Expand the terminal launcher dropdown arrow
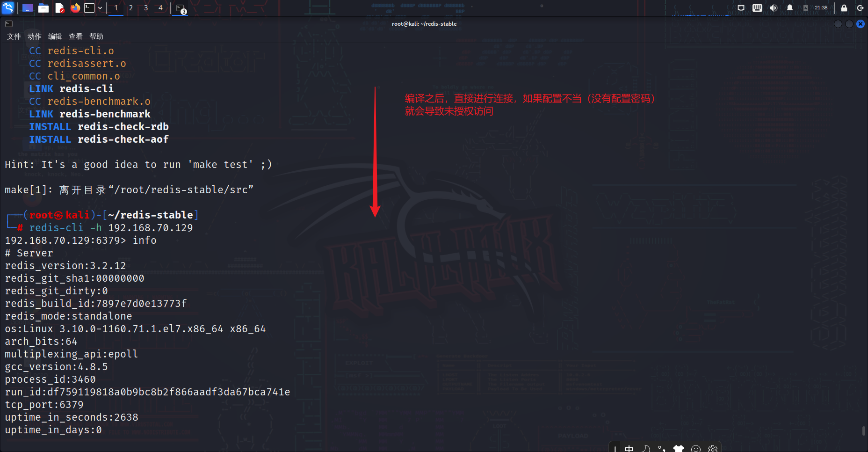The image size is (868, 452). (100, 8)
